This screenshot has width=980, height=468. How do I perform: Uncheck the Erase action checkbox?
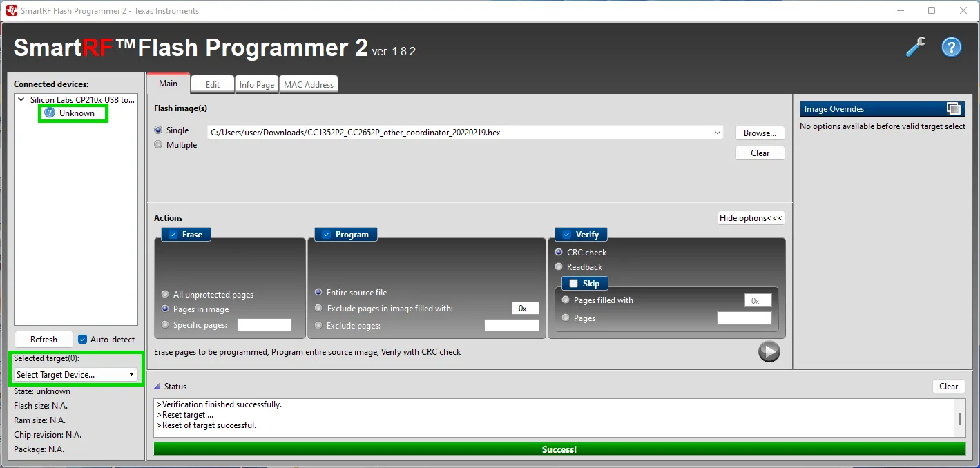click(173, 235)
